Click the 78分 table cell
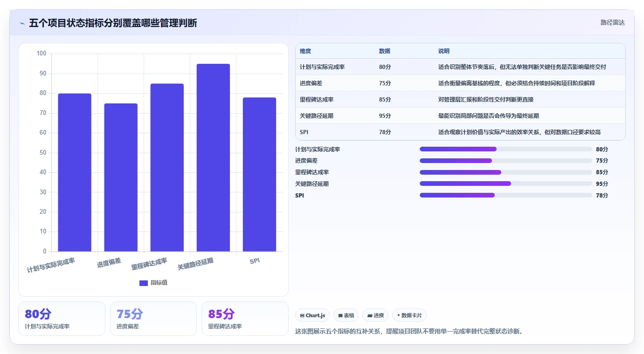This screenshot has height=354, width=644. (x=385, y=132)
